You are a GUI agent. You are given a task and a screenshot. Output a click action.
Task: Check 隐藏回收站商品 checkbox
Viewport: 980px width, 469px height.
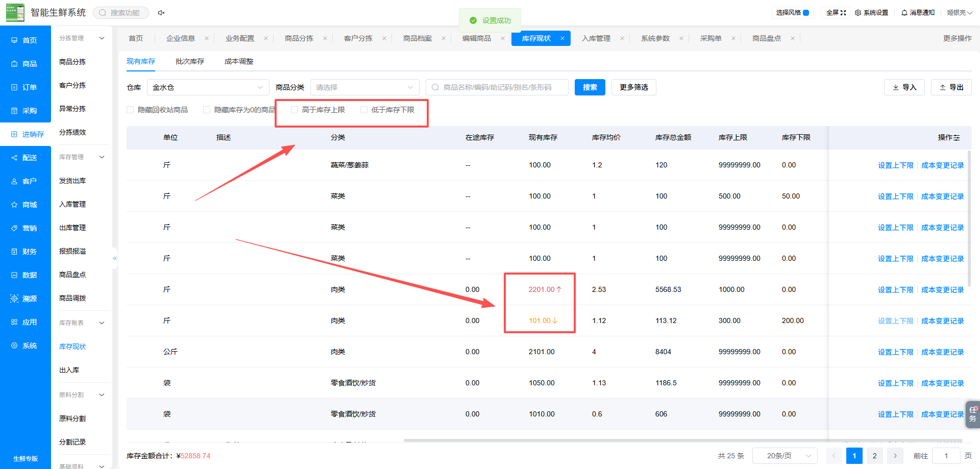pyautogui.click(x=130, y=110)
